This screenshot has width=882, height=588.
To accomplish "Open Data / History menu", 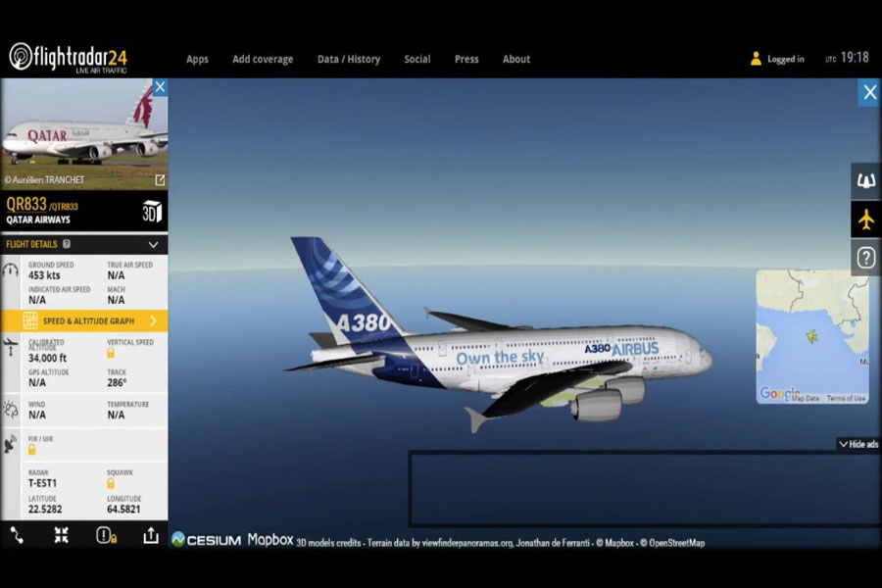I will click(x=349, y=59).
